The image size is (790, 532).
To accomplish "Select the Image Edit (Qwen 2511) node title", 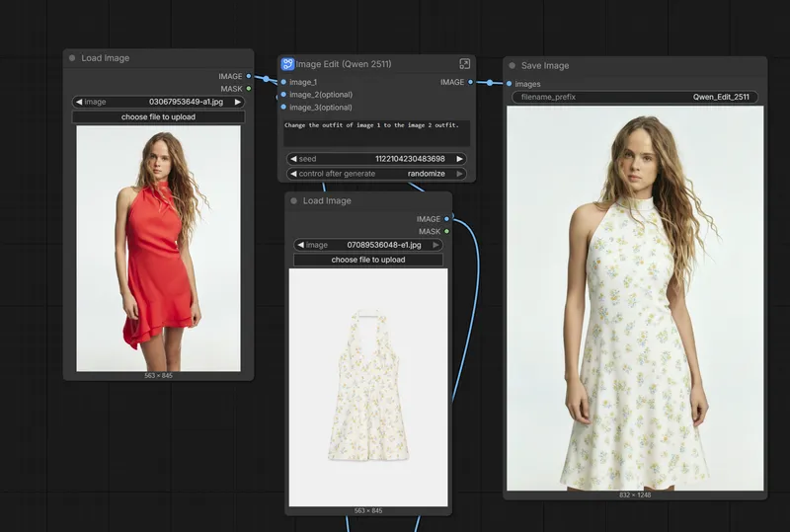I will [344, 64].
